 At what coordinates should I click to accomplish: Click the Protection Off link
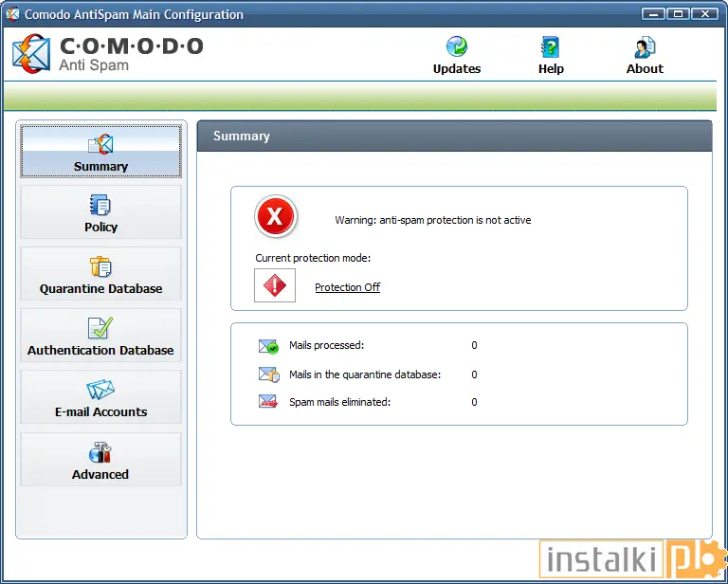point(347,287)
